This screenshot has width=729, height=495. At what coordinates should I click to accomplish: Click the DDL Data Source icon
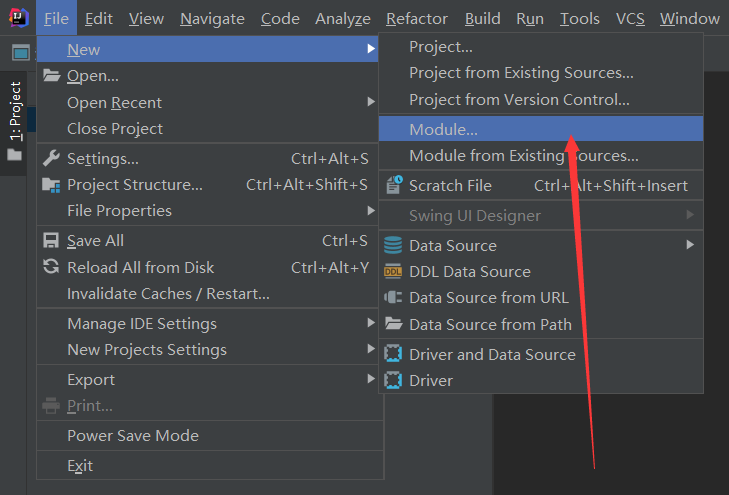click(393, 272)
